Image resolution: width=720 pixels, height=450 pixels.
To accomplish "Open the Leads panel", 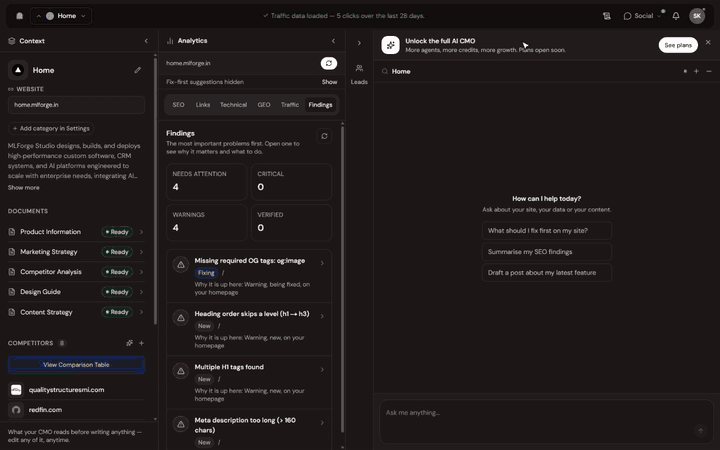I will (359, 74).
